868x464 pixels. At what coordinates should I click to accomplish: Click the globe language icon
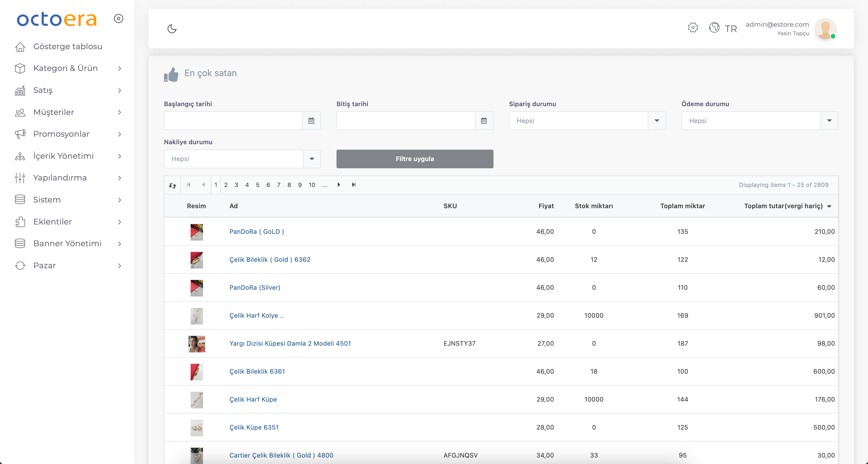(714, 28)
